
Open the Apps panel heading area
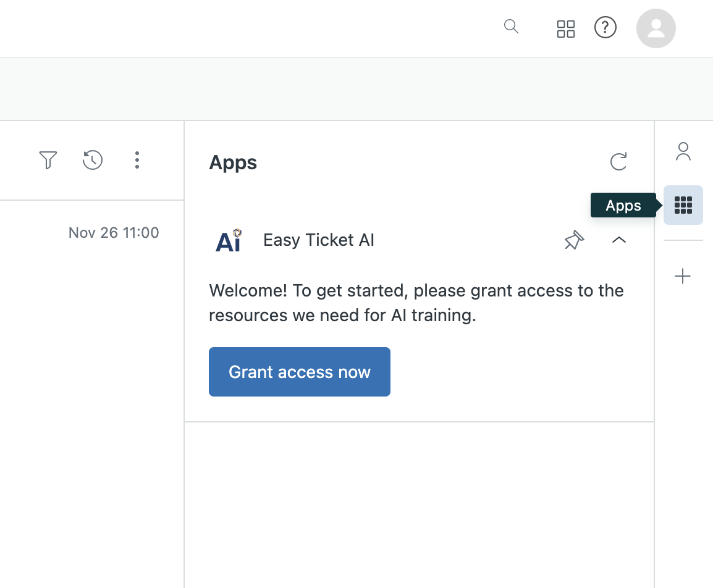point(233,162)
